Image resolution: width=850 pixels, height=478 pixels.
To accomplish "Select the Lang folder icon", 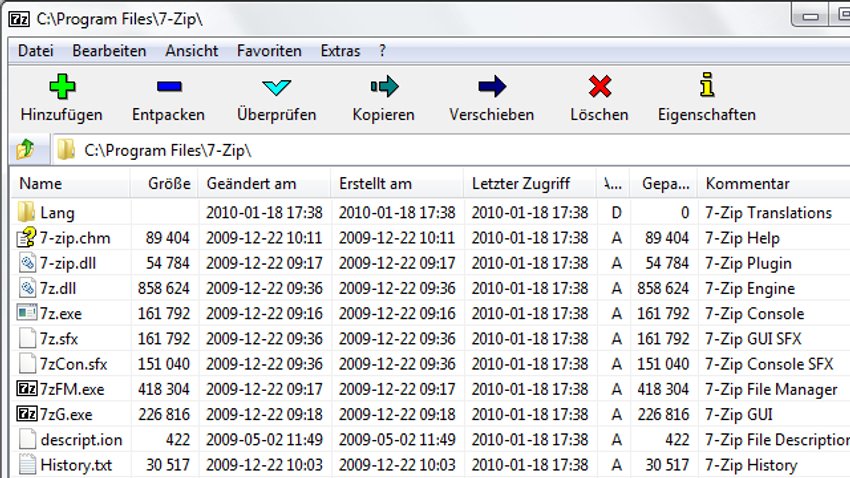I will point(27,212).
